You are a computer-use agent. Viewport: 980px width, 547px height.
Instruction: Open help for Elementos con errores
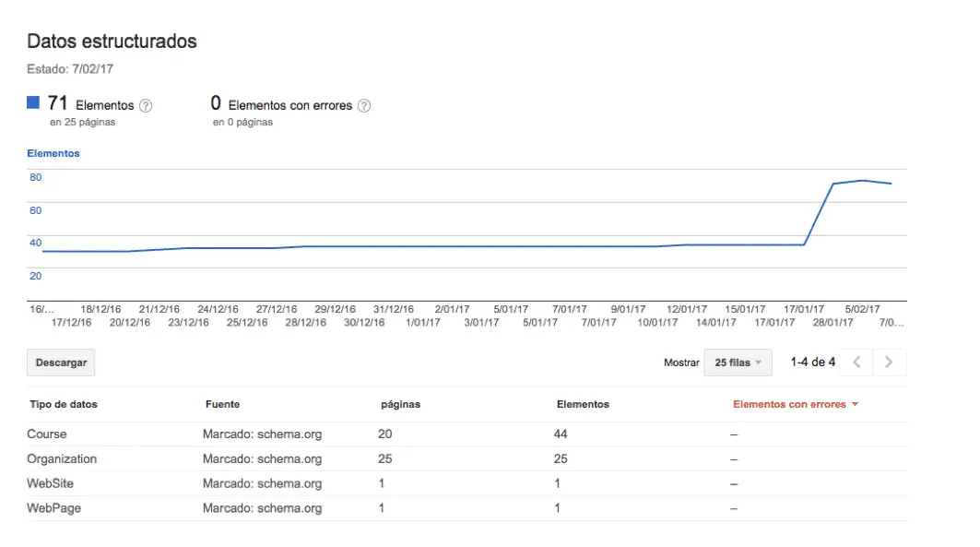click(x=365, y=104)
